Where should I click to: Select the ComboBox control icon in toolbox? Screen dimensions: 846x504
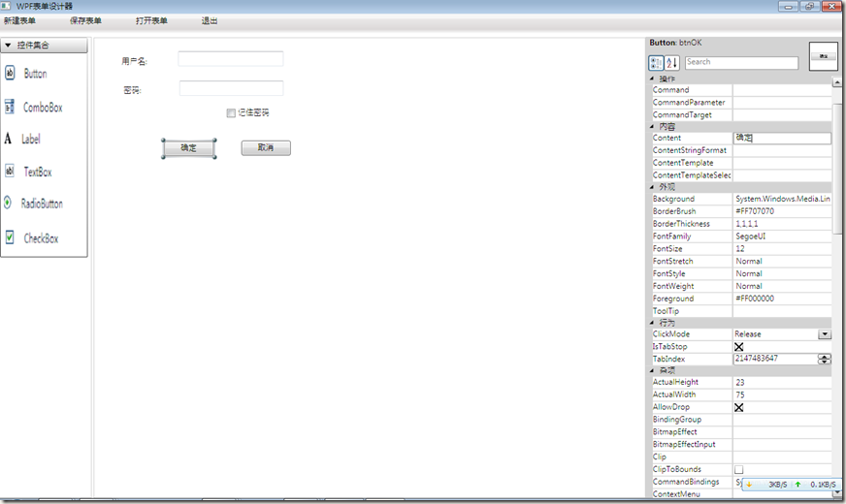pyautogui.click(x=10, y=107)
